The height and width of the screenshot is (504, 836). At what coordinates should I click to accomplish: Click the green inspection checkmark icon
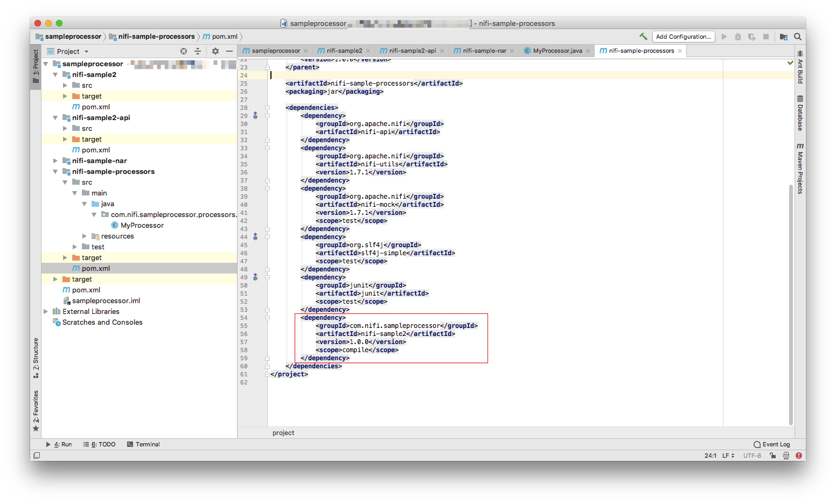(790, 63)
